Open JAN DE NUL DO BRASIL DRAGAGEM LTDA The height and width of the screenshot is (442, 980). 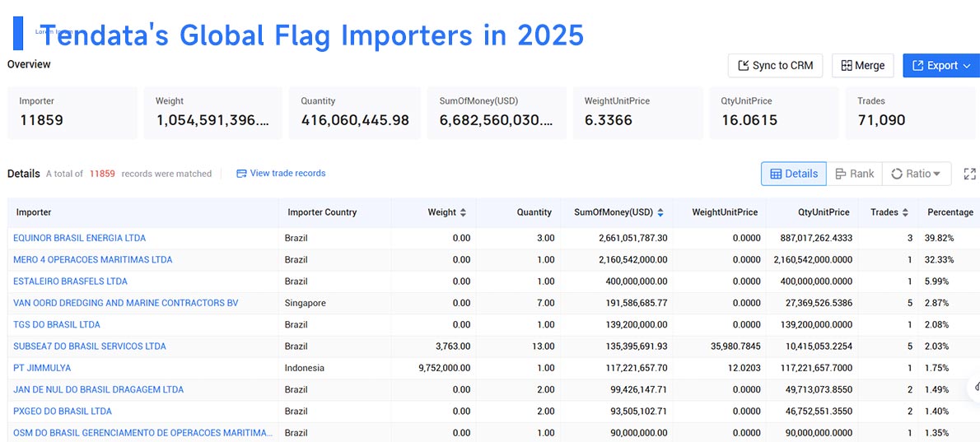[98, 389]
